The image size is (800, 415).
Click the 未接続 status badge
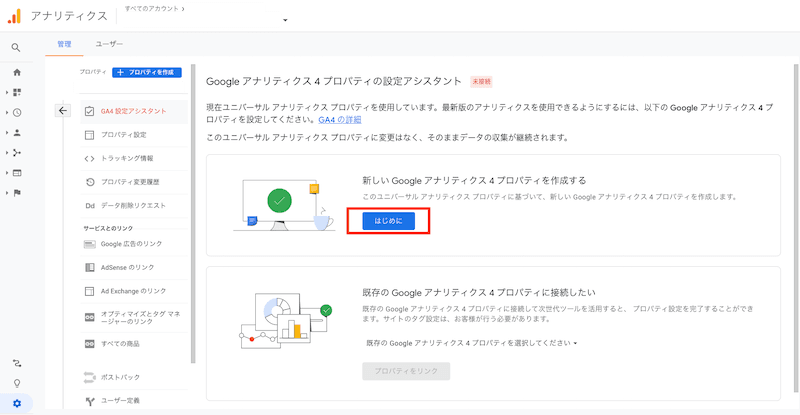click(x=481, y=82)
